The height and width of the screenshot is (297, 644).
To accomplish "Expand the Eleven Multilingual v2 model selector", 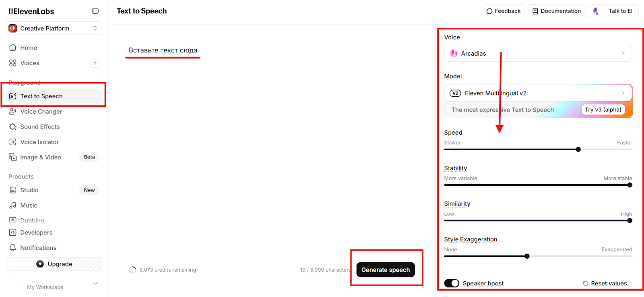I will click(538, 93).
